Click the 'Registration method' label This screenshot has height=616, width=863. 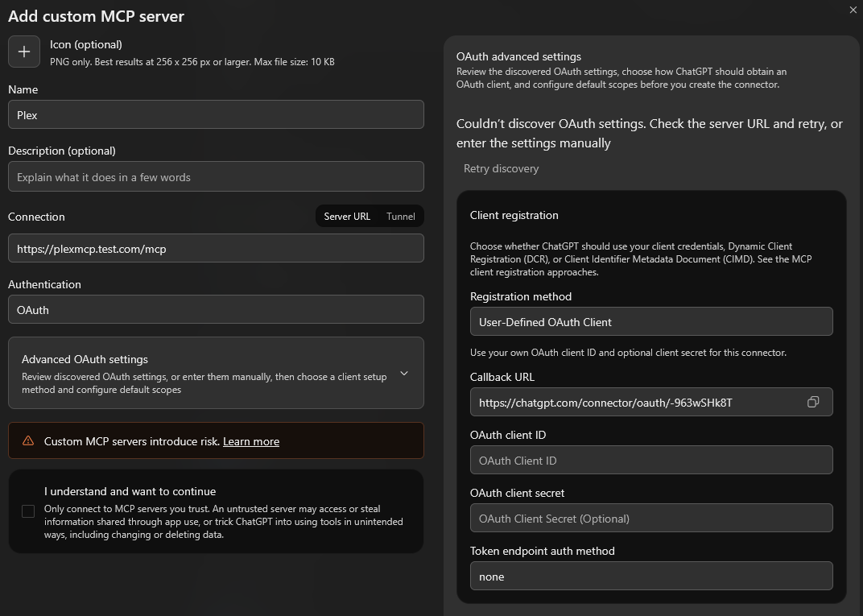click(521, 296)
